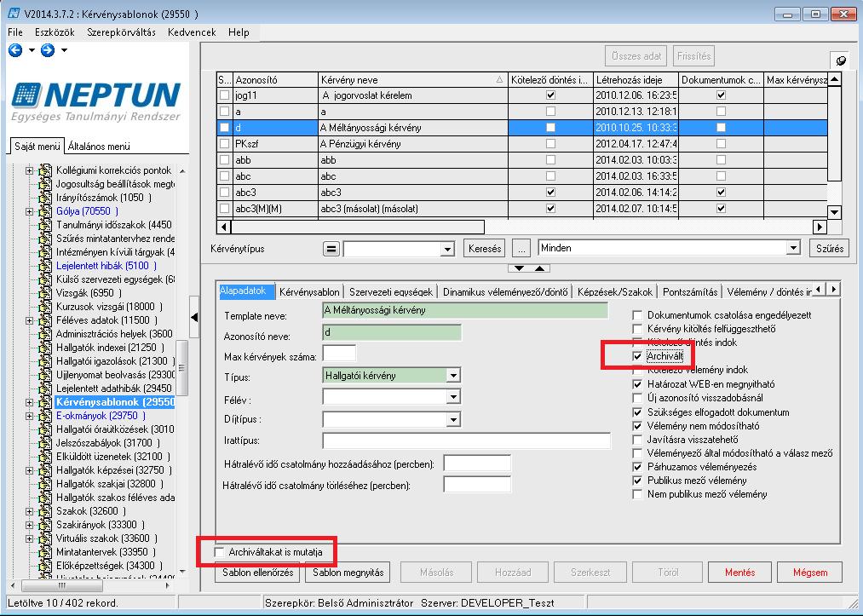Switch to the Általános menü tab
This screenshot has width=863, height=616.
coord(99,147)
